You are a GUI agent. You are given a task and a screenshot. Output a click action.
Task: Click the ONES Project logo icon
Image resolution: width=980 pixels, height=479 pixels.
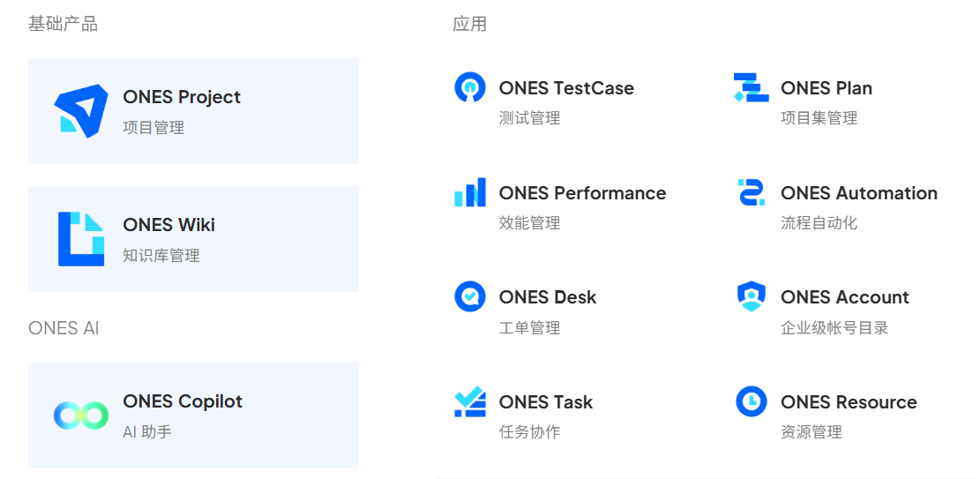pos(80,111)
